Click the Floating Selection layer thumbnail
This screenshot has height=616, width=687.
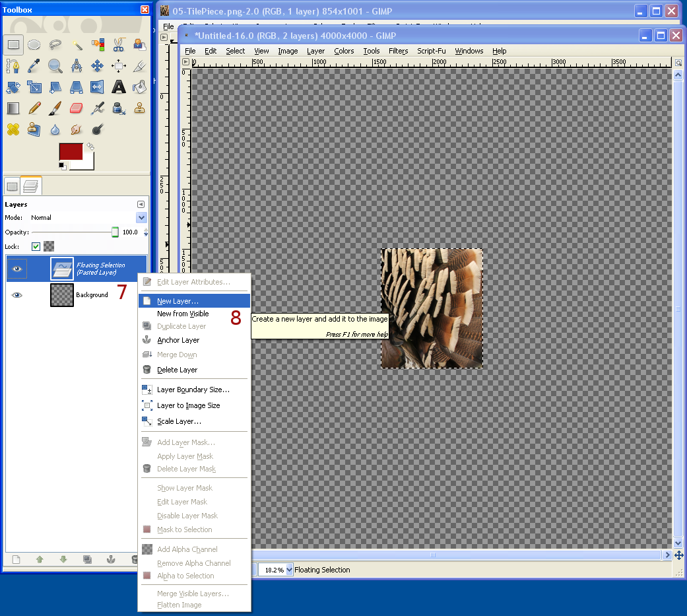[x=62, y=268]
